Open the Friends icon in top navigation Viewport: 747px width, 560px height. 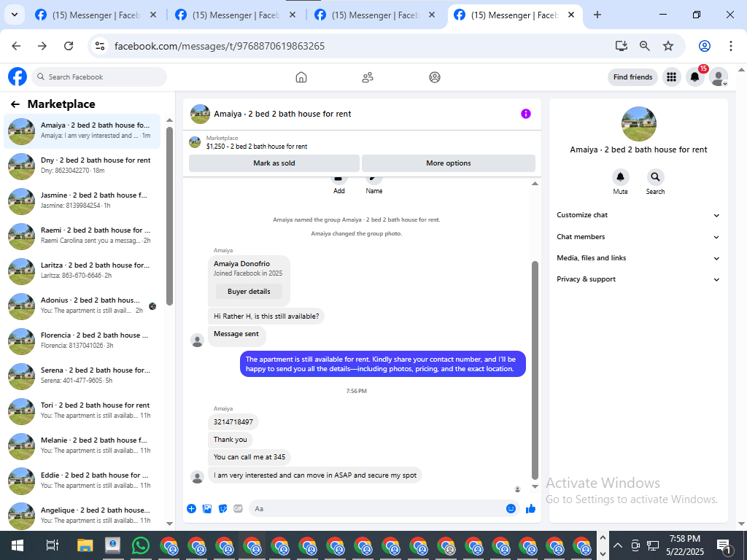pyautogui.click(x=368, y=77)
